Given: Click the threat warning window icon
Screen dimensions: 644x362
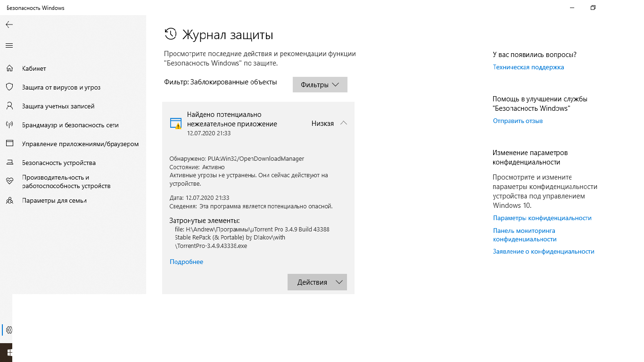Looking at the screenshot, I should pos(175,123).
